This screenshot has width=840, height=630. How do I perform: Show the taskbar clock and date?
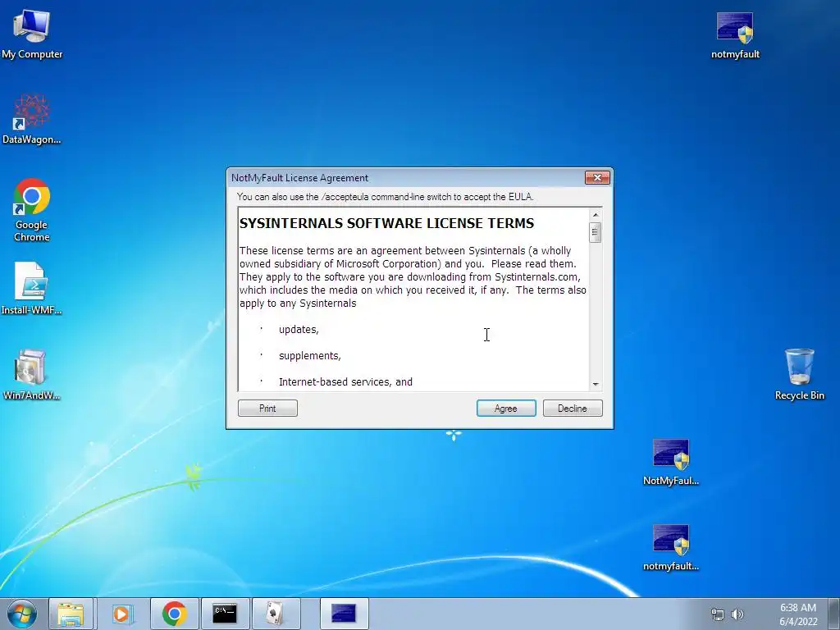798,614
